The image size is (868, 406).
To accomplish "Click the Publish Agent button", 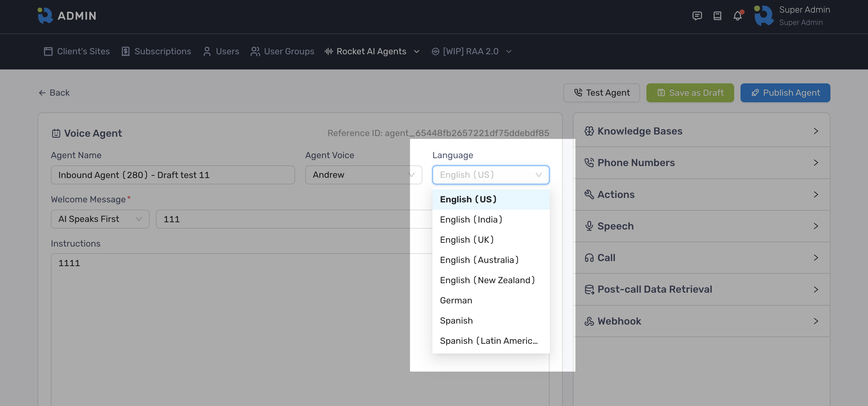I will [x=785, y=93].
